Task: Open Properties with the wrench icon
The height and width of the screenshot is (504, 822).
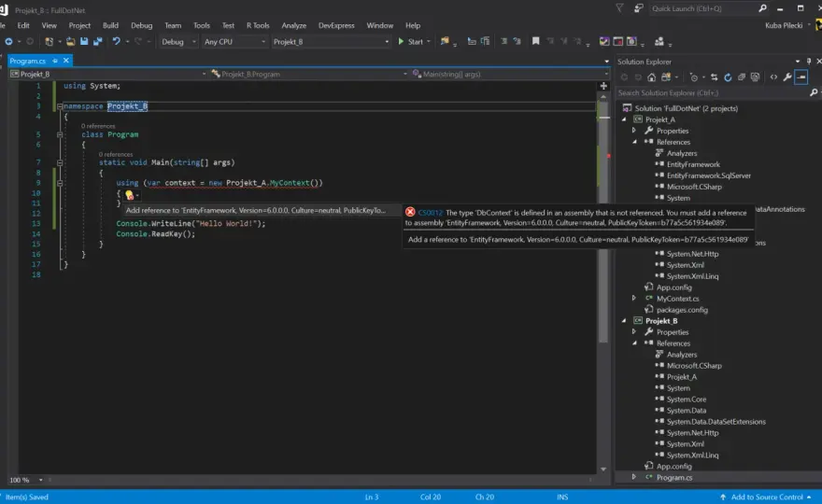Action: [x=787, y=77]
